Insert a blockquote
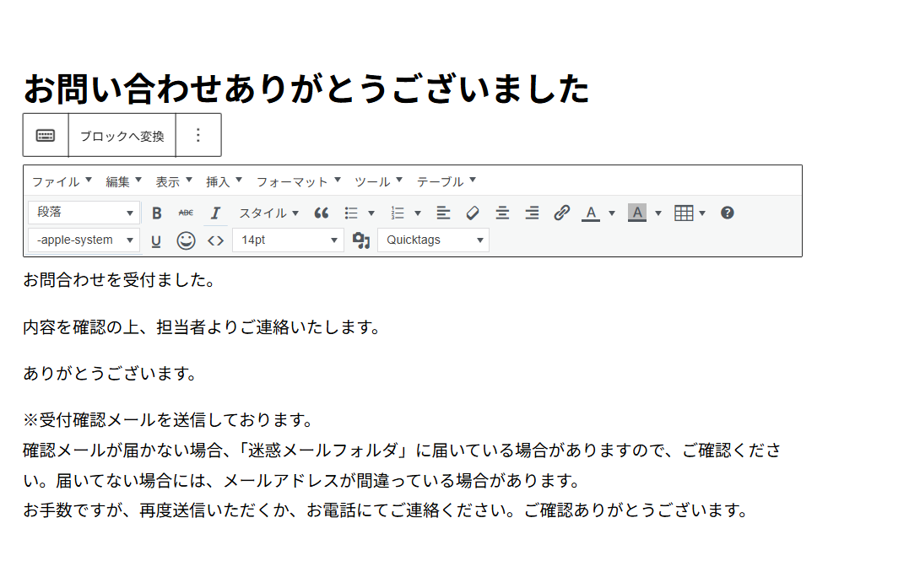Viewport: 920px width, 588px height. tap(322, 213)
